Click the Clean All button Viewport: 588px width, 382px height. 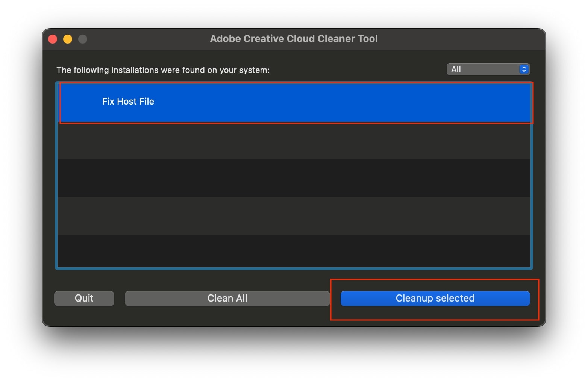(x=227, y=298)
